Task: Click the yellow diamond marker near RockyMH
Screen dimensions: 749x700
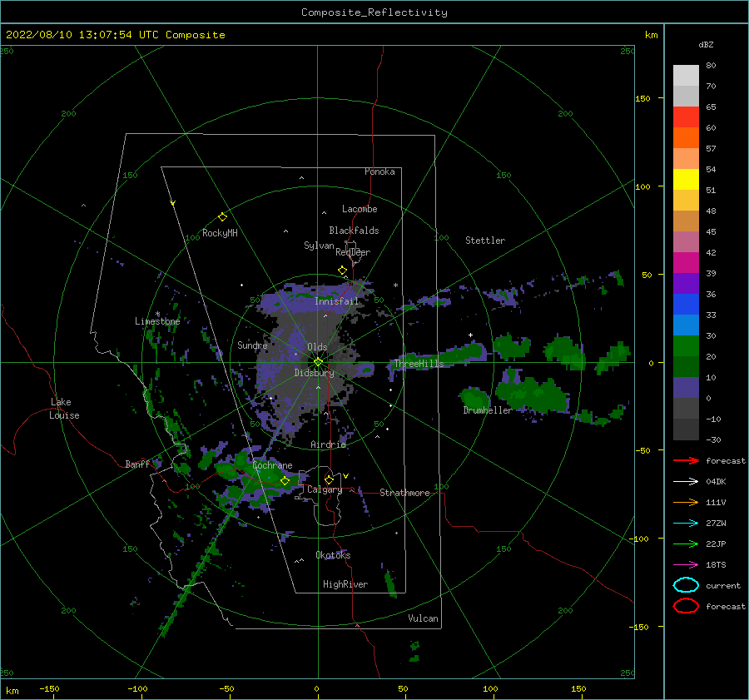Action: click(222, 216)
